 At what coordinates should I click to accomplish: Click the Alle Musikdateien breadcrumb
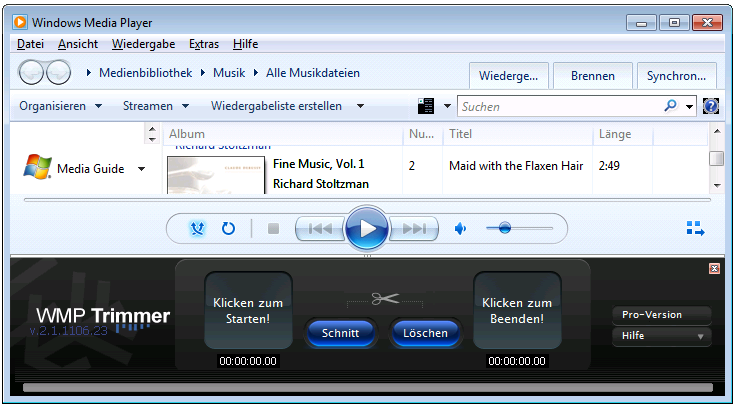pos(313,73)
